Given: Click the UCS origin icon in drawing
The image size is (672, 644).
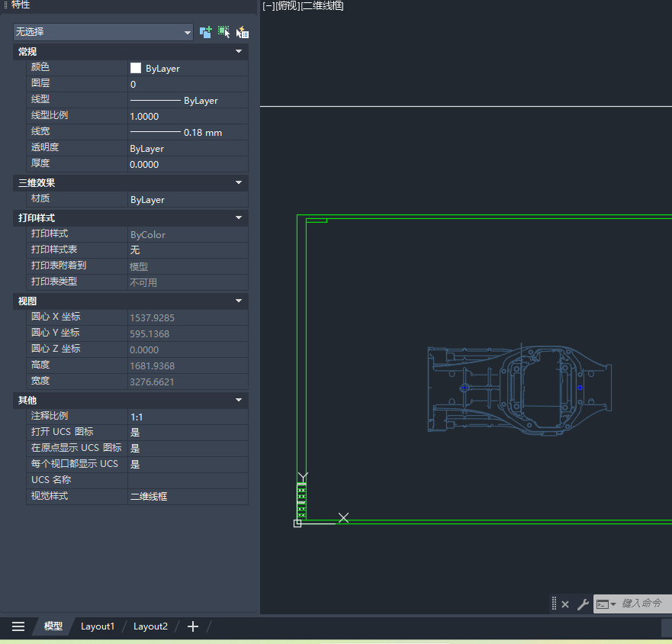Looking at the screenshot, I should pos(297,523).
